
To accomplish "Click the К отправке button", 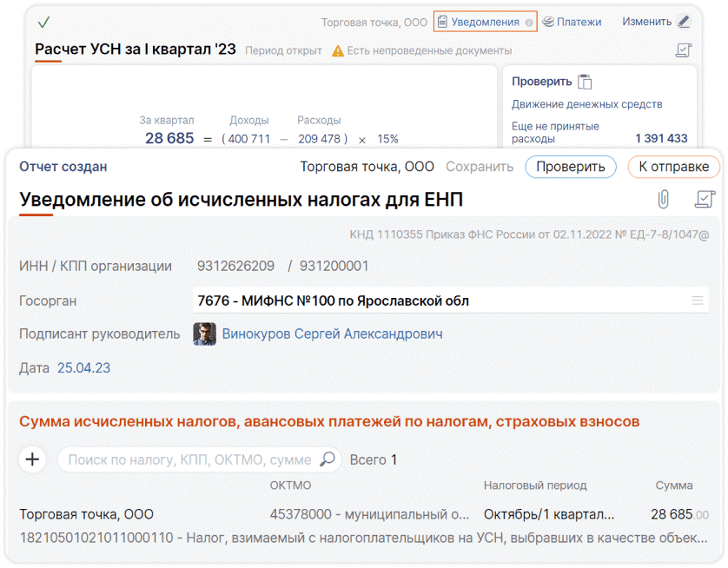I will (x=673, y=167).
